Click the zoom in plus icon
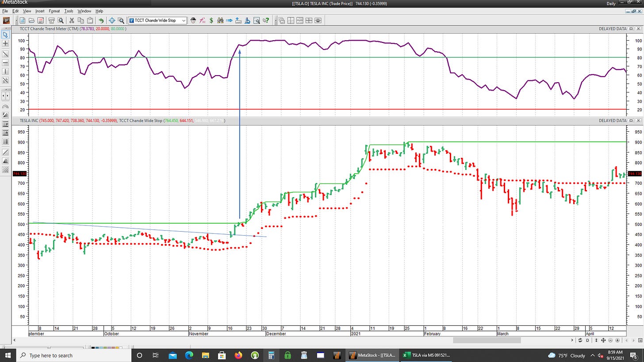 pyautogui.click(x=617, y=340)
